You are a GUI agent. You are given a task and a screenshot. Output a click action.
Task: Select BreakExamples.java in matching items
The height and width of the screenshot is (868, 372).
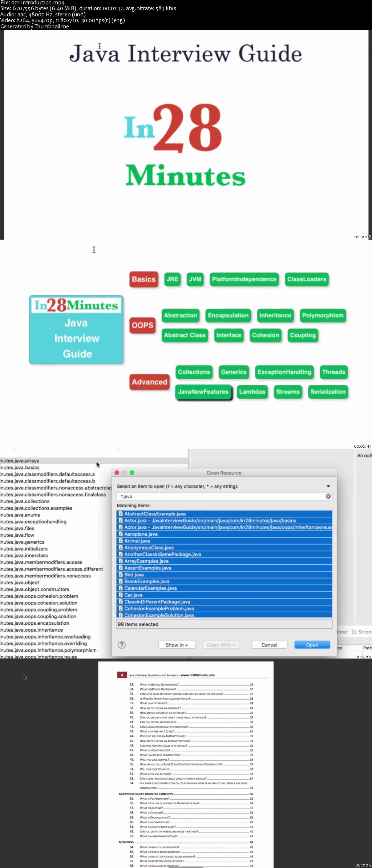(x=224, y=581)
